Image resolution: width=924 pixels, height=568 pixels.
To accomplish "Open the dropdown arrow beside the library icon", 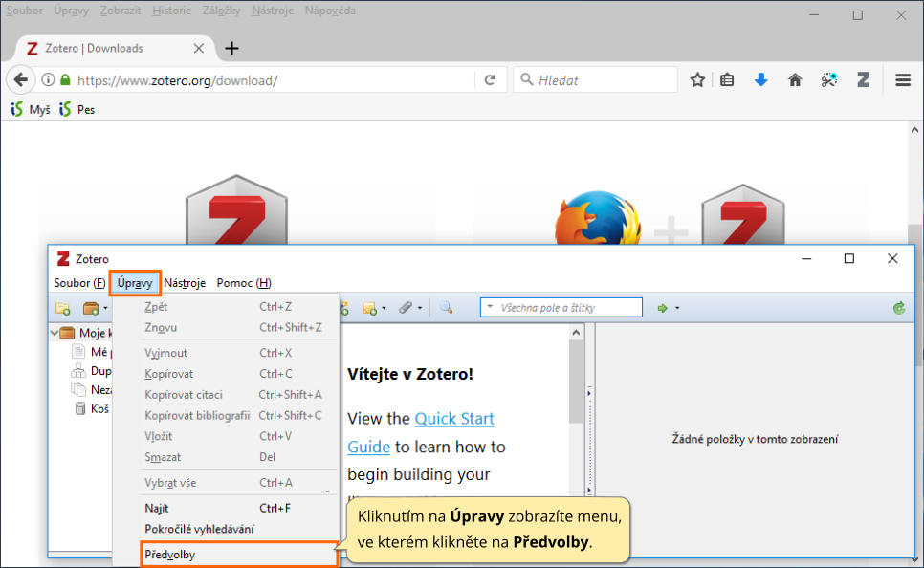I will point(105,308).
